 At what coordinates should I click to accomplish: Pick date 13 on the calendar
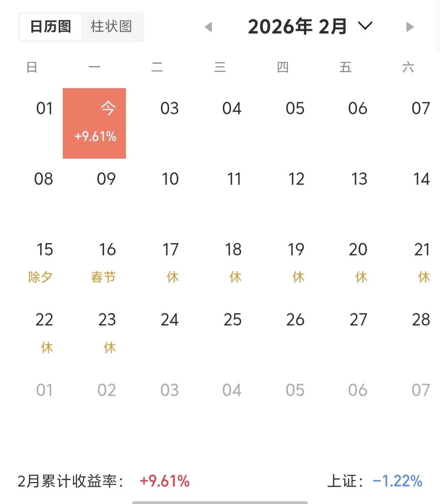[x=359, y=179]
